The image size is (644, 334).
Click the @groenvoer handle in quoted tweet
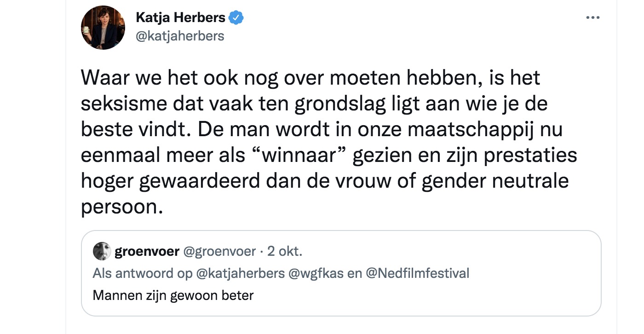[x=219, y=252]
